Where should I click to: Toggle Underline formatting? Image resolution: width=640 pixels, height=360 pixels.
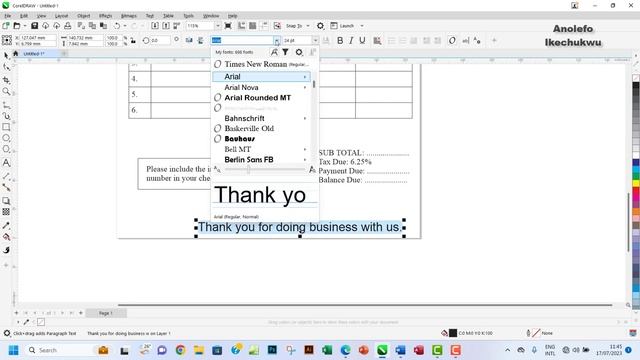[x=362, y=40]
